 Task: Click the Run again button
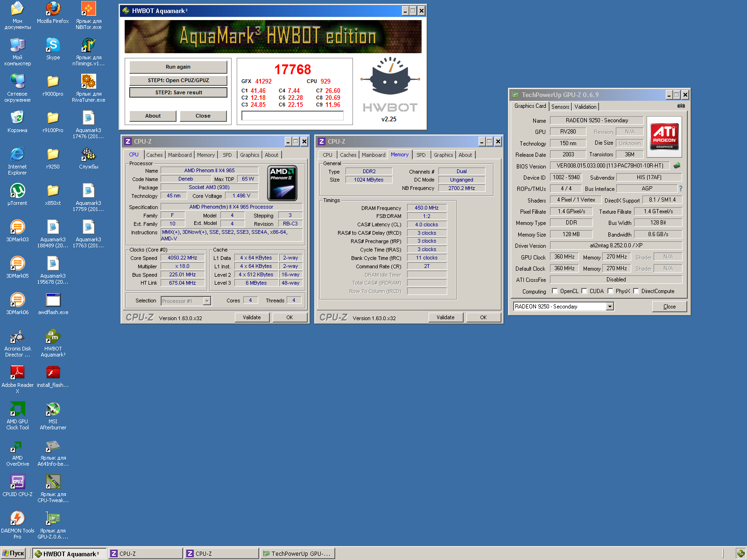178,67
